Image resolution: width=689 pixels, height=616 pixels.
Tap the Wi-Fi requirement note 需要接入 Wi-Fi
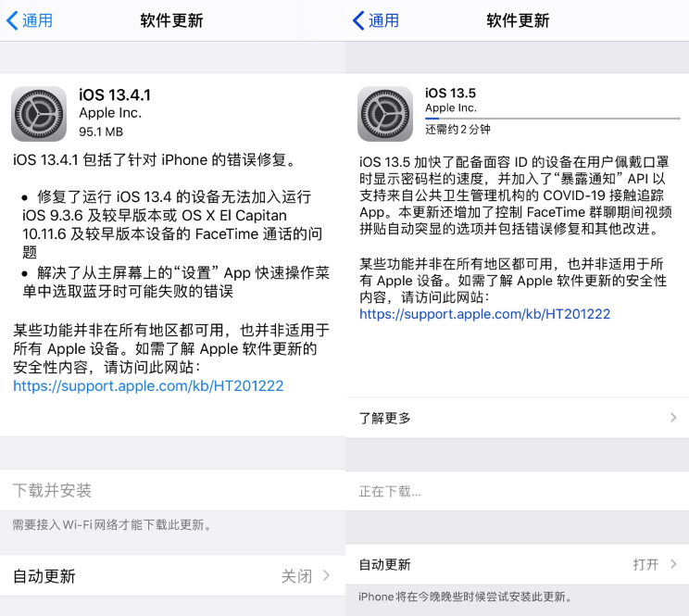click(x=112, y=524)
